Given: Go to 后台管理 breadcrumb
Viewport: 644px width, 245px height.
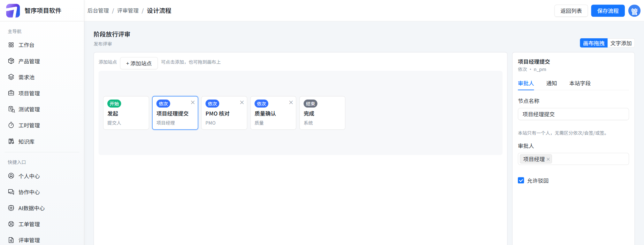Looking at the screenshot, I should (x=98, y=11).
